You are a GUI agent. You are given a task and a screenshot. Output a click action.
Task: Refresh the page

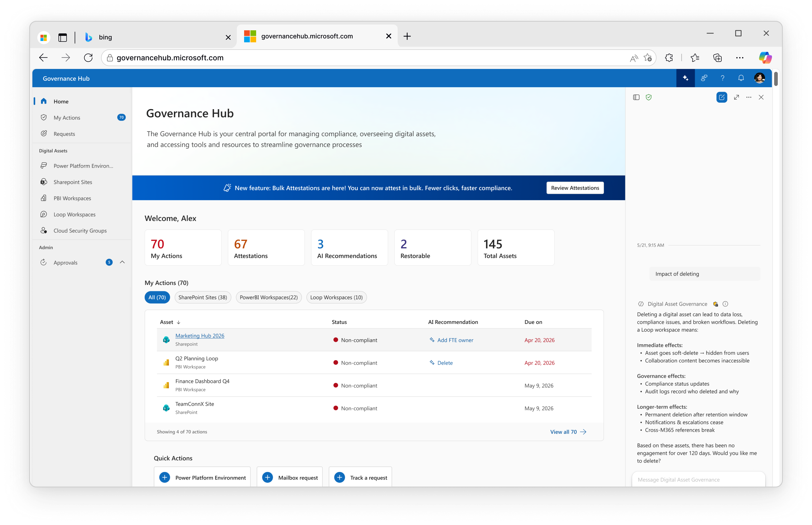click(88, 58)
